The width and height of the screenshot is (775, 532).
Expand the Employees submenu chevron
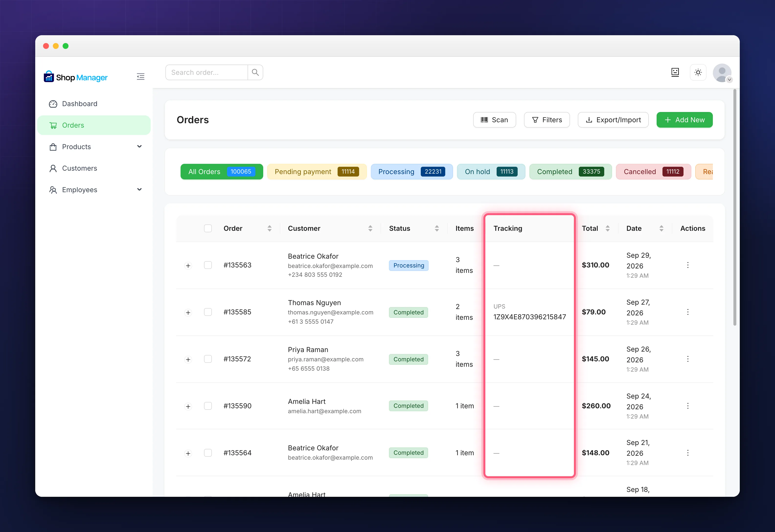139,189
